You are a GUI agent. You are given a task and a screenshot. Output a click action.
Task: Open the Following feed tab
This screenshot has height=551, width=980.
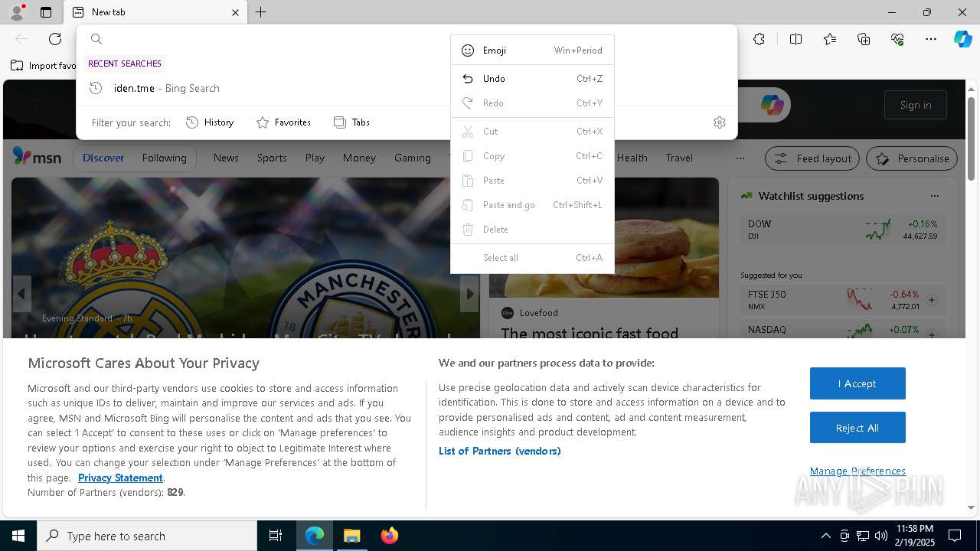(x=164, y=158)
